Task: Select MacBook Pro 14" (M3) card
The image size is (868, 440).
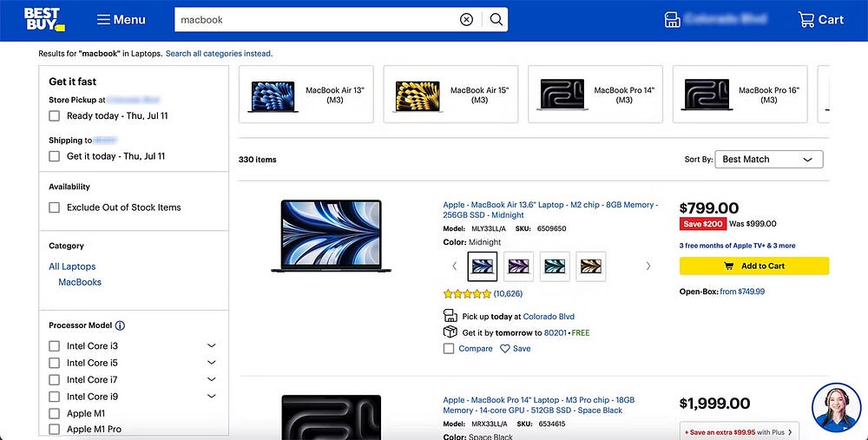Action: [595, 94]
